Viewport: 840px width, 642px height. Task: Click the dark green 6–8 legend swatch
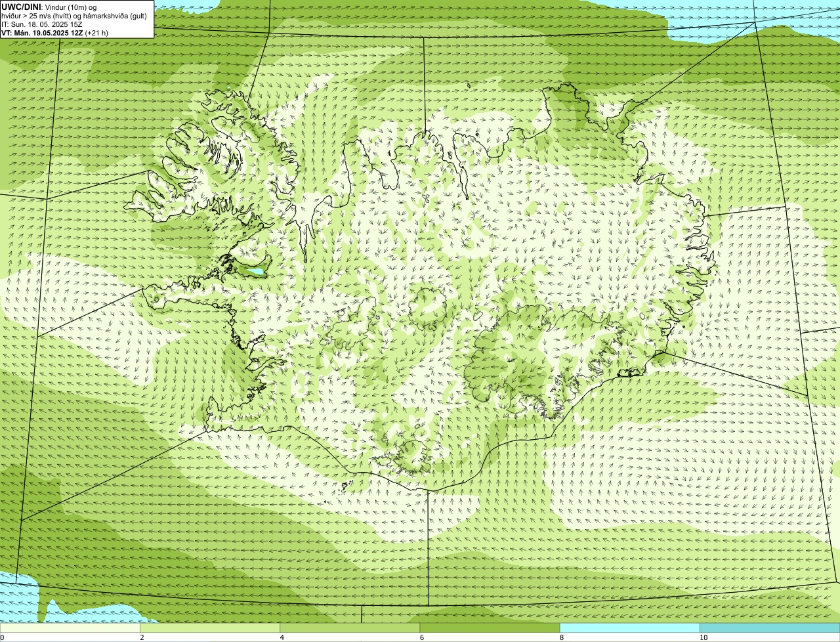pos(490,628)
